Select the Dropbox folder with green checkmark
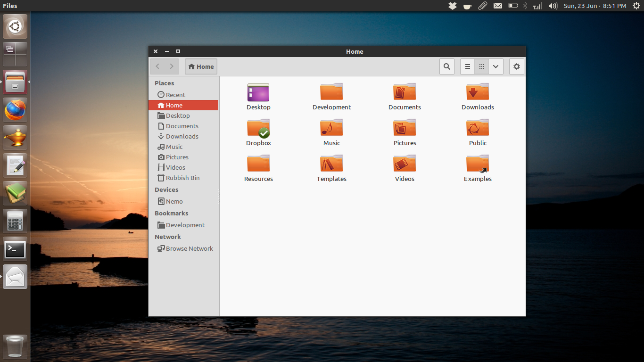Image resolution: width=644 pixels, height=362 pixels. [x=258, y=128]
